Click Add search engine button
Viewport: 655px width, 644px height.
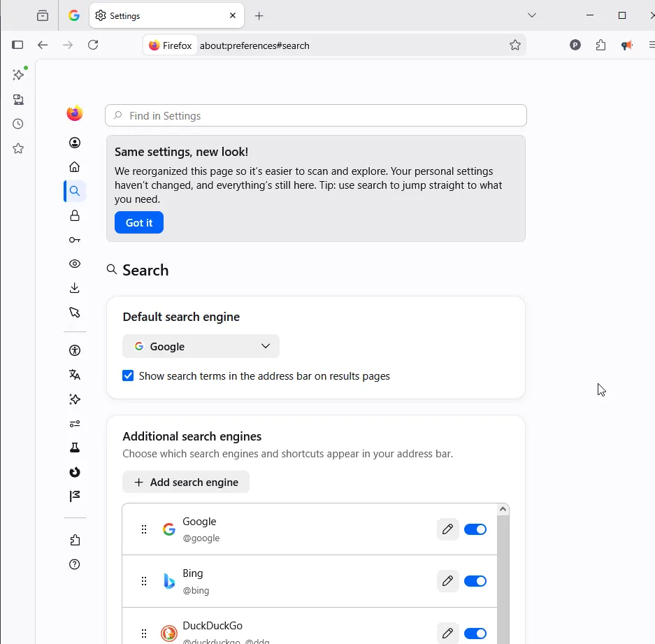tap(186, 482)
